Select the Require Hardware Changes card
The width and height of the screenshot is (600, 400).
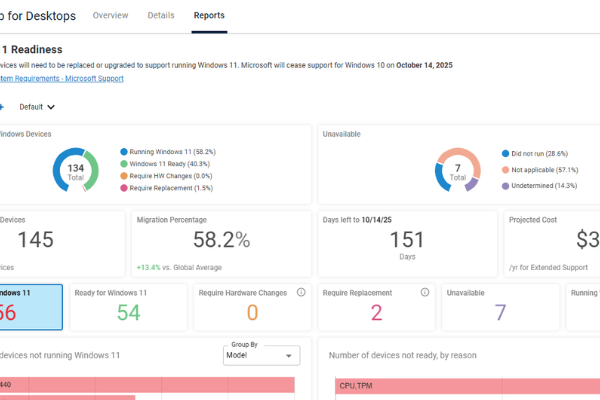[x=252, y=307]
